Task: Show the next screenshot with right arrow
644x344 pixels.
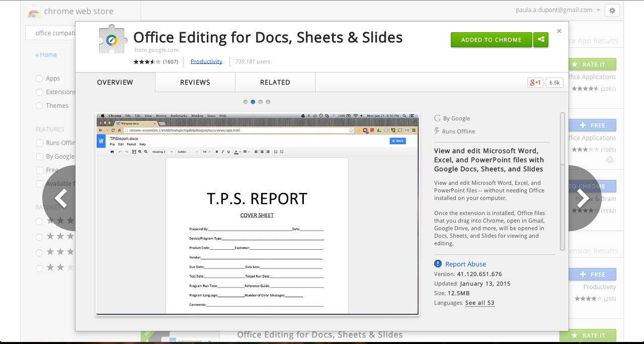Action: (x=584, y=198)
